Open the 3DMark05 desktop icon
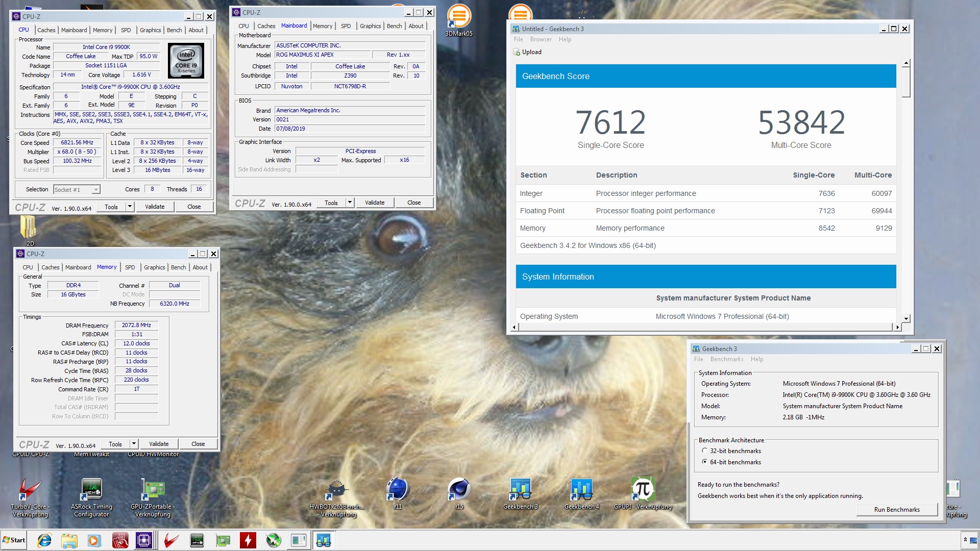 459,20
